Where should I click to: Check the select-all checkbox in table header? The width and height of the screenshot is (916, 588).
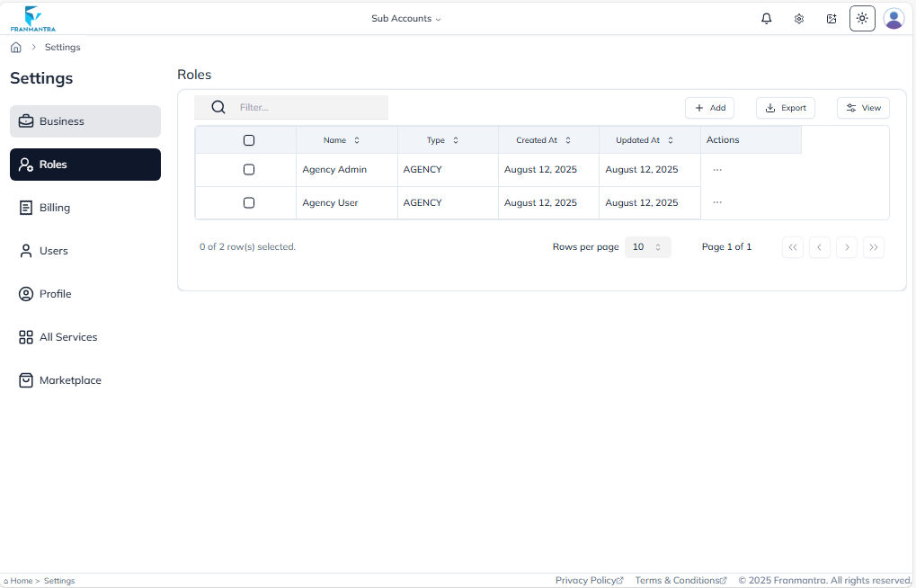click(x=249, y=139)
